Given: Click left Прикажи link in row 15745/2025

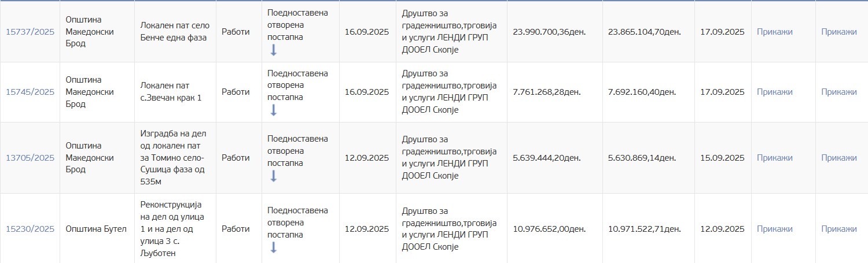Looking at the screenshot, I should coord(774,92).
